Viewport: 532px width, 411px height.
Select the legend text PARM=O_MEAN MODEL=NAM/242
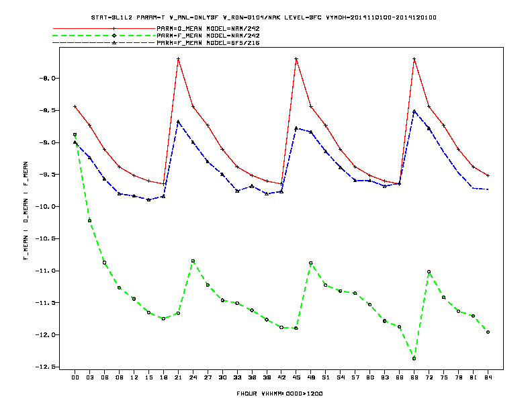[208, 28]
